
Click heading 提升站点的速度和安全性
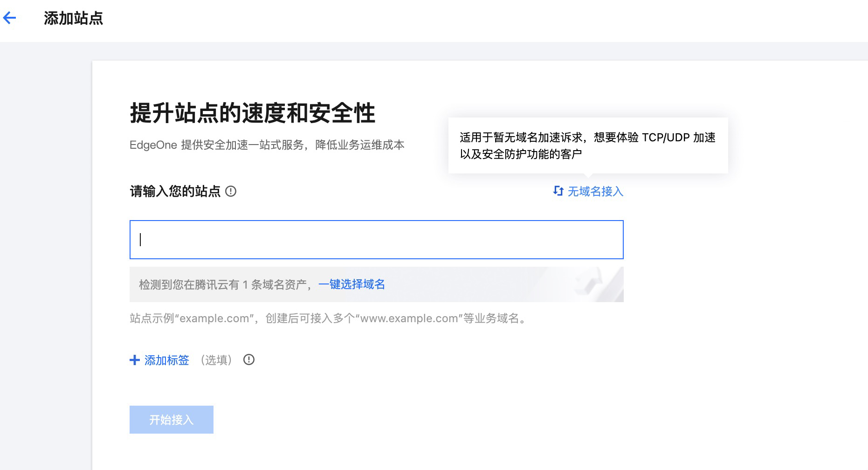252,113
